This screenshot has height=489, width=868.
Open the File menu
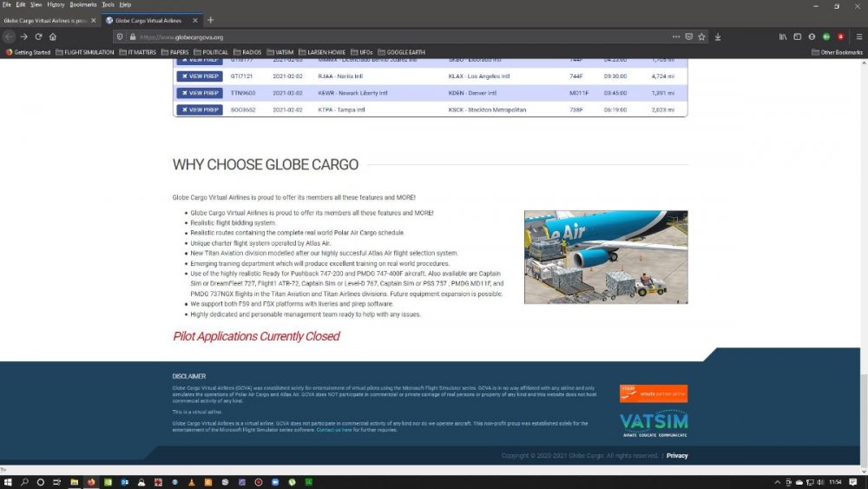(x=7, y=4)
